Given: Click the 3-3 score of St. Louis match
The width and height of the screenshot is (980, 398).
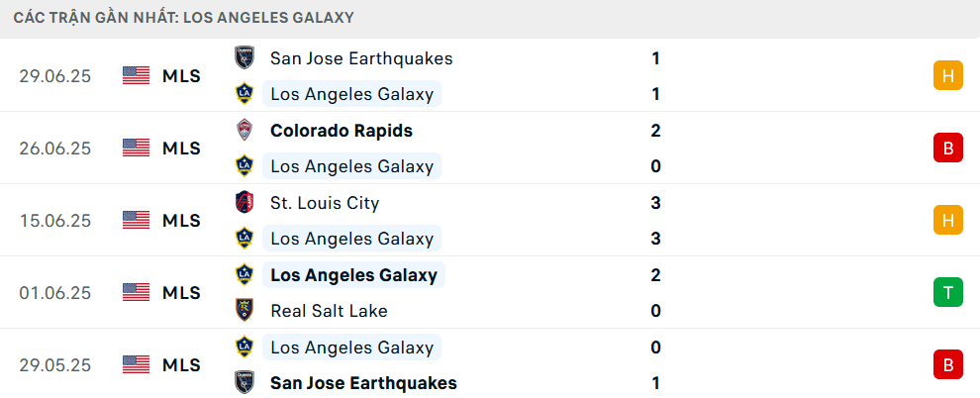Looking at the screenshot, I should pyautogui.click(x=655, y=220).
